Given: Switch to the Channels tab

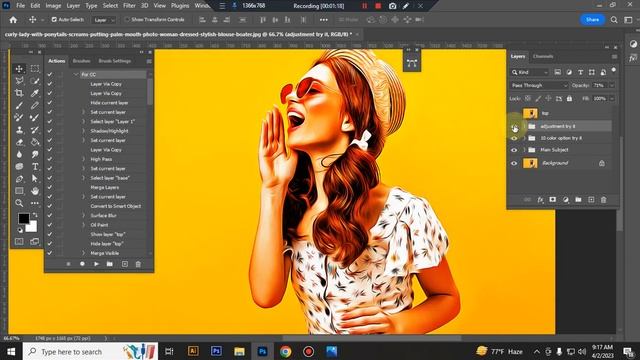Looking at the screenshot, I should click(543, 56).
